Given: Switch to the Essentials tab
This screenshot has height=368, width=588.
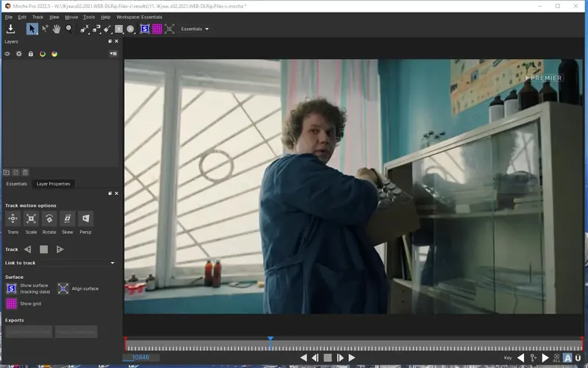Looking at the screenshot, I should pyautogui.click(x=16, y=183).
